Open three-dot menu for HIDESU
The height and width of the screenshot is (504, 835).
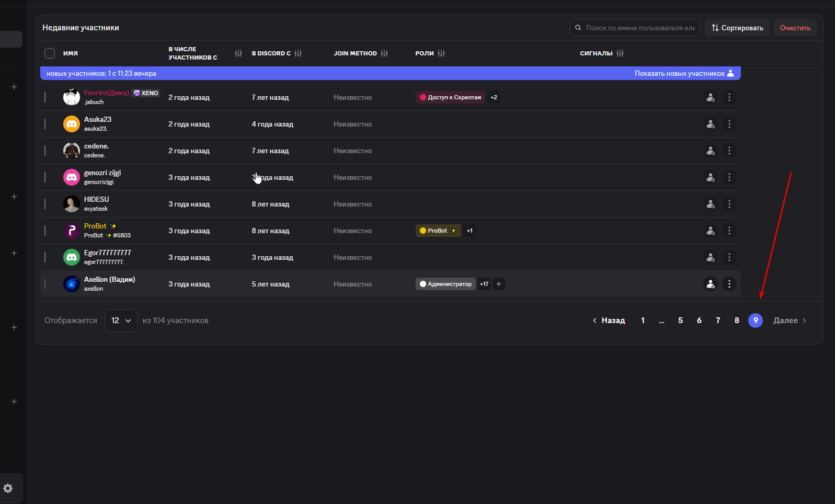tap(729, 204)
